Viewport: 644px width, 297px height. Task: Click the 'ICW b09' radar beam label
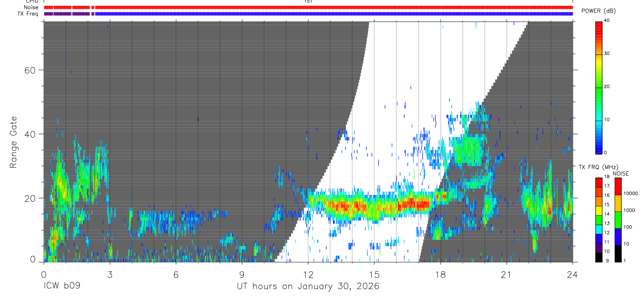[x=62, y=287]
